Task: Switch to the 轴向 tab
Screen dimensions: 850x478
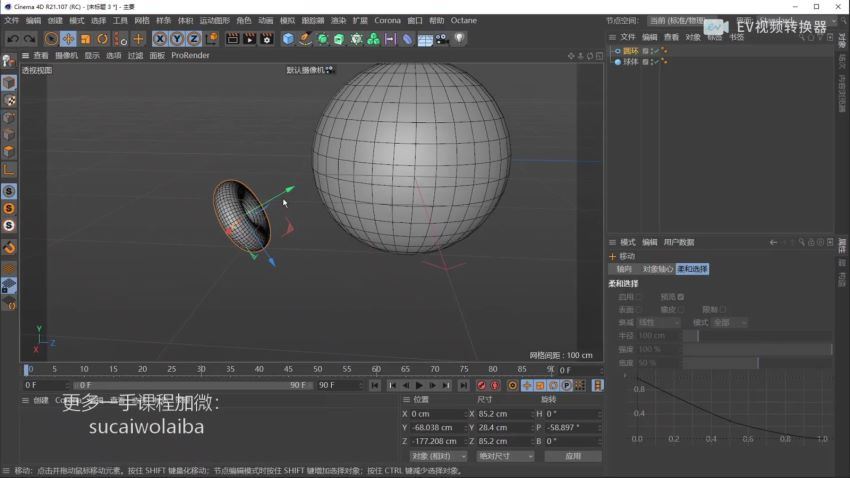Action: click(x=624, y=269)
